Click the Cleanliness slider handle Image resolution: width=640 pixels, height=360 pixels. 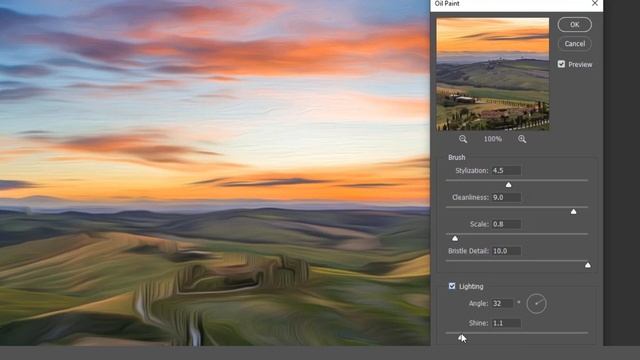point(573,211)
